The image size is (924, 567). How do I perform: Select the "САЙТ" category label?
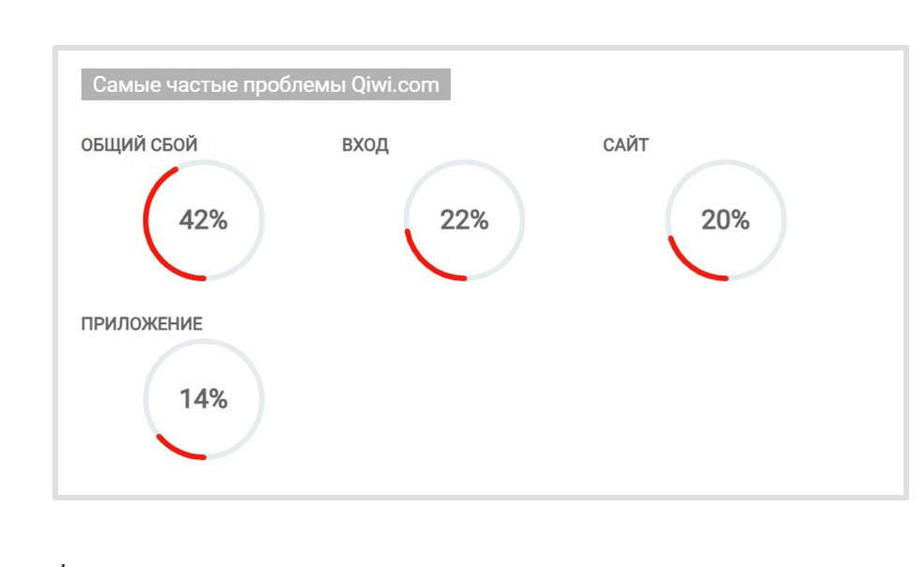pyautogui.click(x=625, y=146)
